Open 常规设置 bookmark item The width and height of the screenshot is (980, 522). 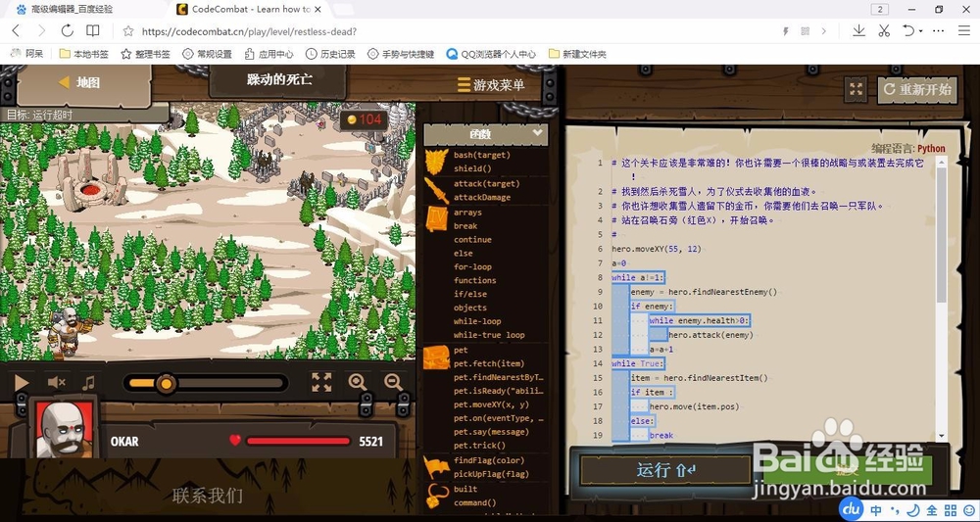pos(207,54)
